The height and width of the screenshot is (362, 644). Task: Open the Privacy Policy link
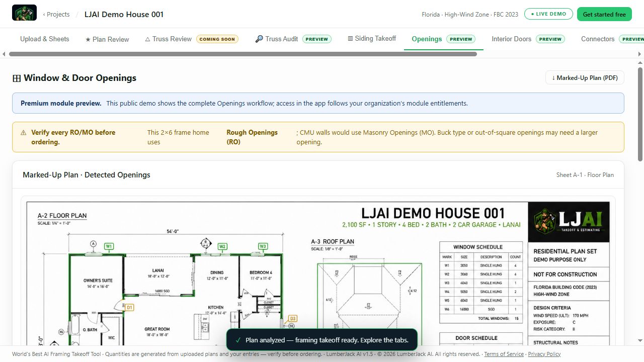544,354
